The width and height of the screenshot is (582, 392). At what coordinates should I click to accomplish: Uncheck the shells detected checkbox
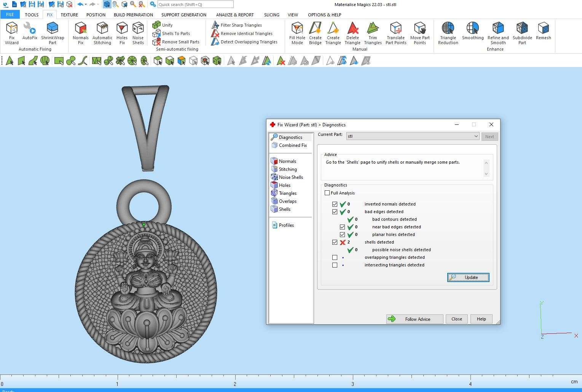335,242
